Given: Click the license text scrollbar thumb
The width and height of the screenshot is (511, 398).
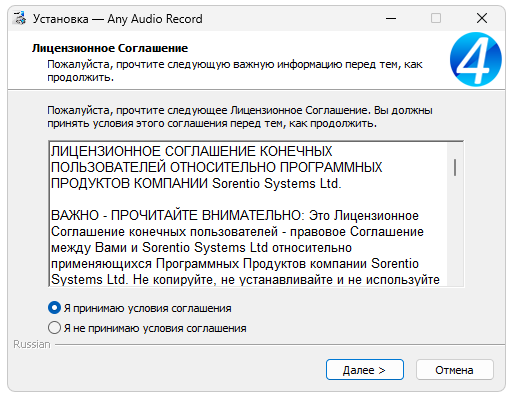Looking at the screenshot, I should tap(455, 167).
